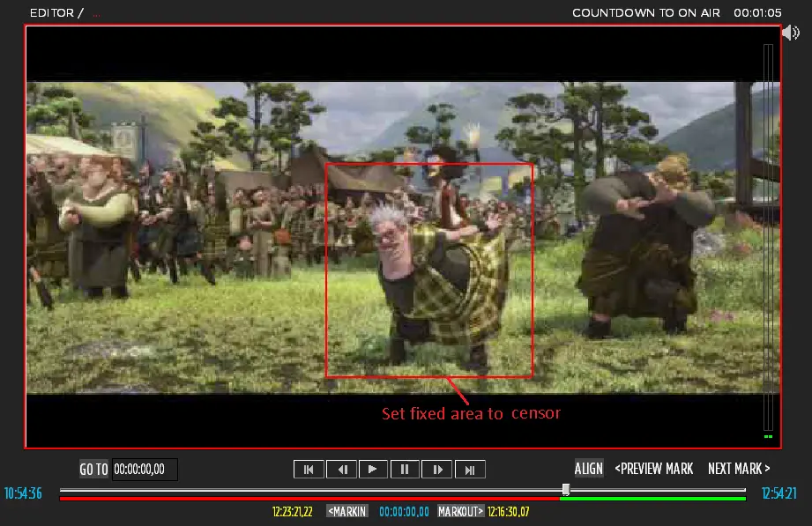Click the audio level meter

pos(769,241)
